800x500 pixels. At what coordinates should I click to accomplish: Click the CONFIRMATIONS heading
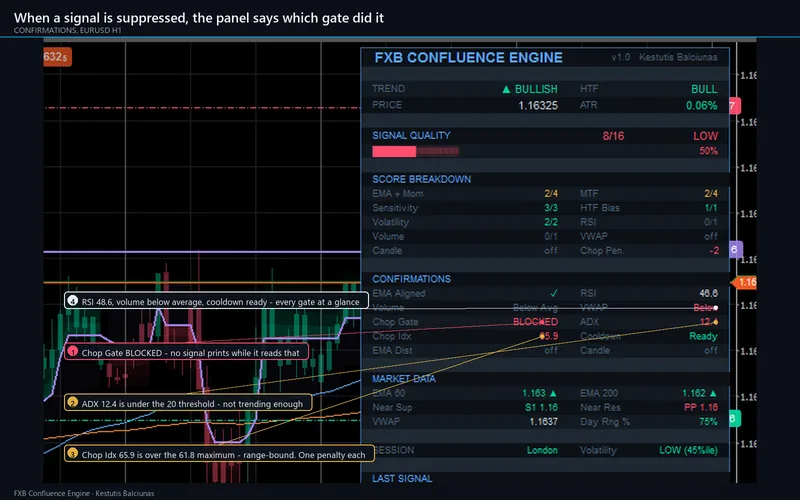[x=411, y=279]
